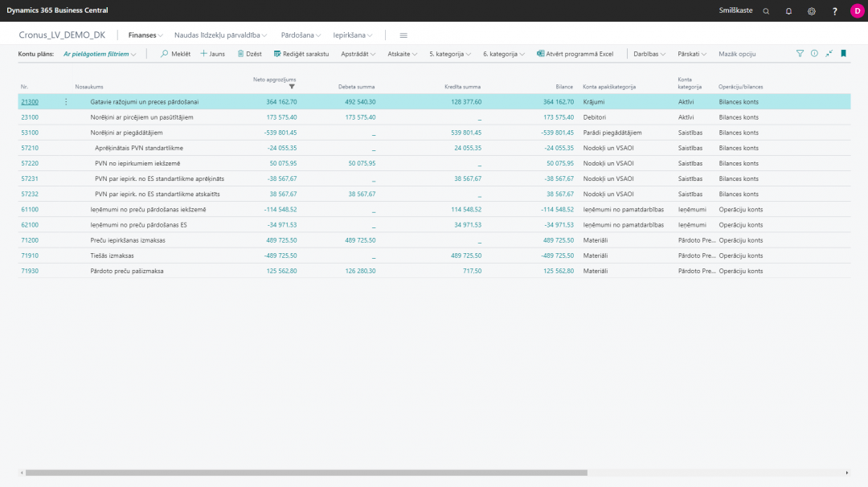Click the help question mark icon

point(834,10)
